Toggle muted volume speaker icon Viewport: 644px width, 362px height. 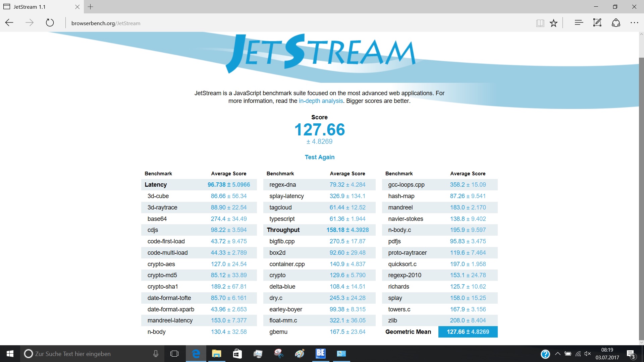(x=587, y=354)
